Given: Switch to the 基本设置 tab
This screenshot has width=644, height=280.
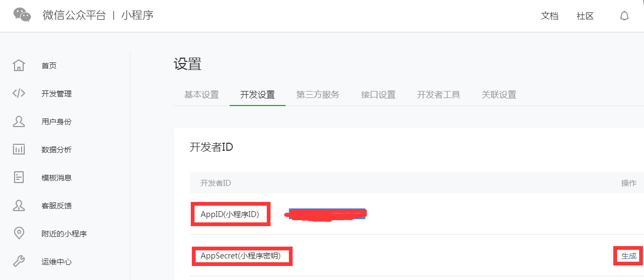Looking at the screenshot, I should (202, 95).
